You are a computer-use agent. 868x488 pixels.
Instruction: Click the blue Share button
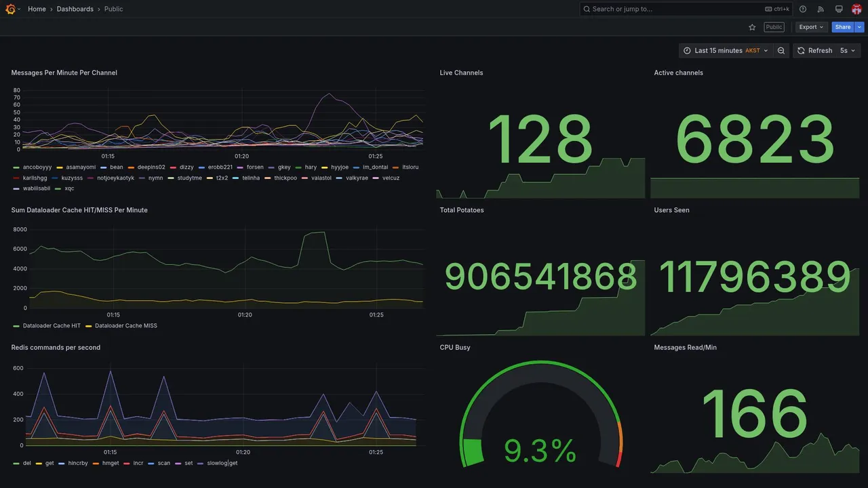pyautogui.click(x=843, y=27)
